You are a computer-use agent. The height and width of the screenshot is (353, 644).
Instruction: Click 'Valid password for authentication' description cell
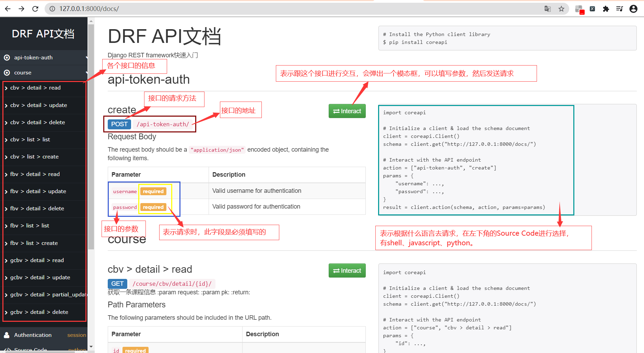(287, 207)
